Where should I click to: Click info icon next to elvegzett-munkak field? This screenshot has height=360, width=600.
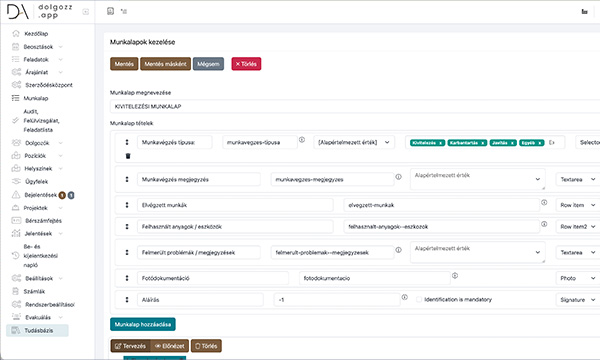tap(544, 202)
